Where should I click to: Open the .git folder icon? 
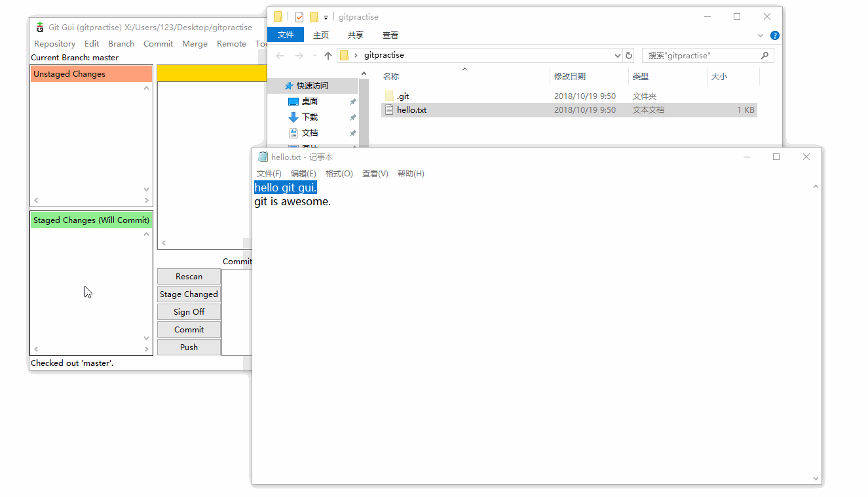click(x=389, y=96)
